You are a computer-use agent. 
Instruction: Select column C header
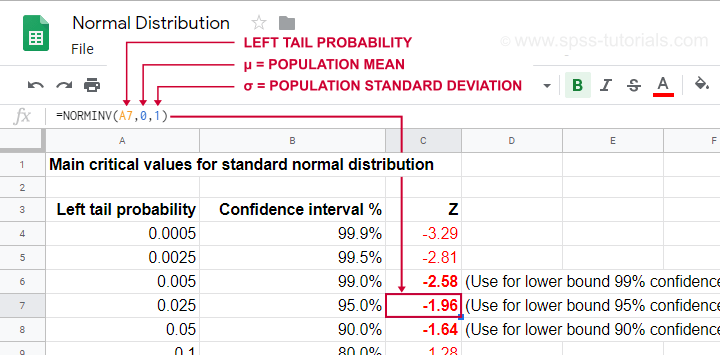click(x=423, y=141)
